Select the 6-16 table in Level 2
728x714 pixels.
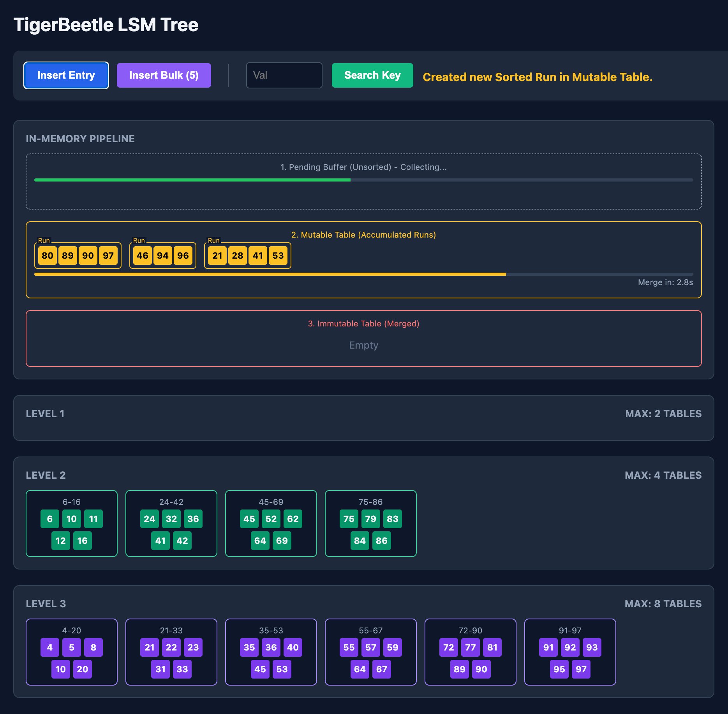71,524
